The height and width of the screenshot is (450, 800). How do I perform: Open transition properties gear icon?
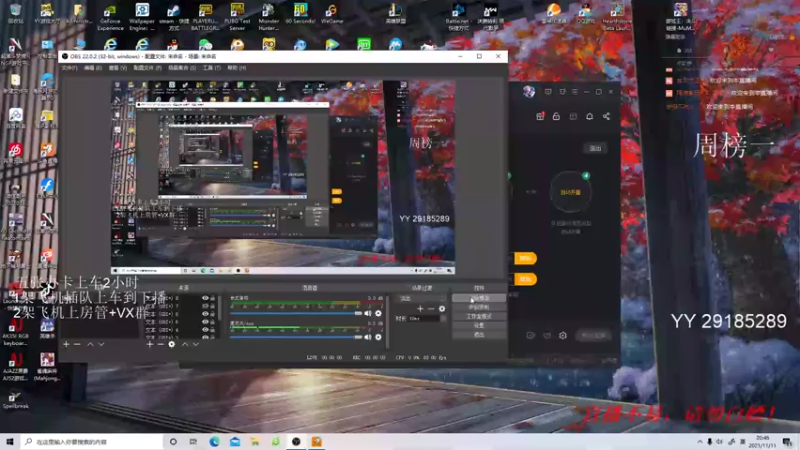click(x=442, y=309)
